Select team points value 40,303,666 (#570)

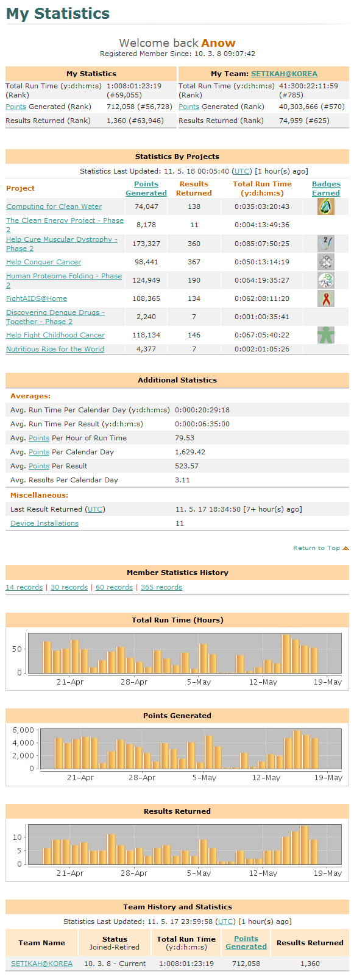(312, 107)
